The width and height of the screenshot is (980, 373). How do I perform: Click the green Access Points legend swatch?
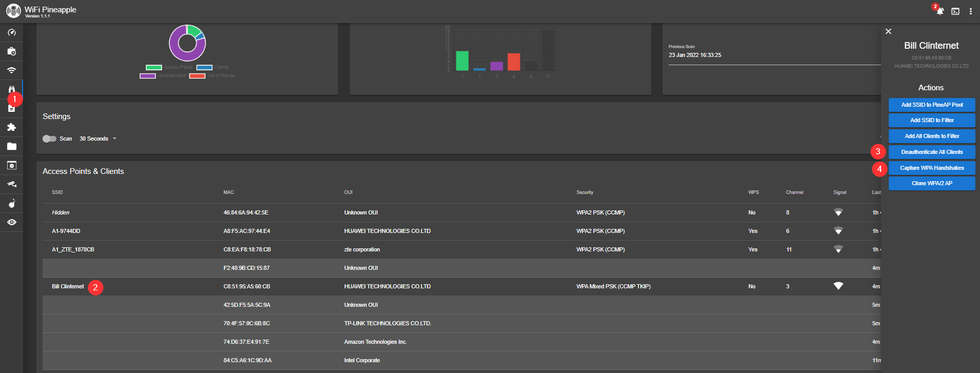[154, 67]
